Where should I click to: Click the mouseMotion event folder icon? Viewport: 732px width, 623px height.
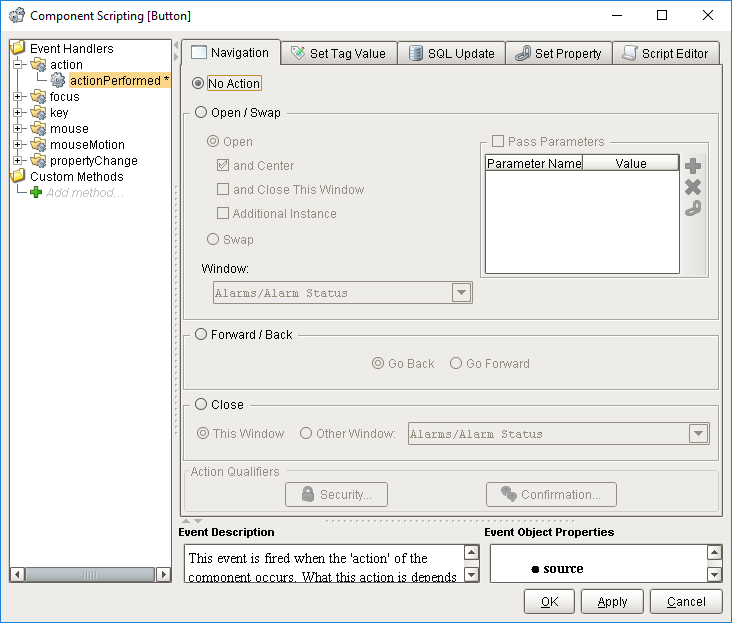(x=38, y=145)
